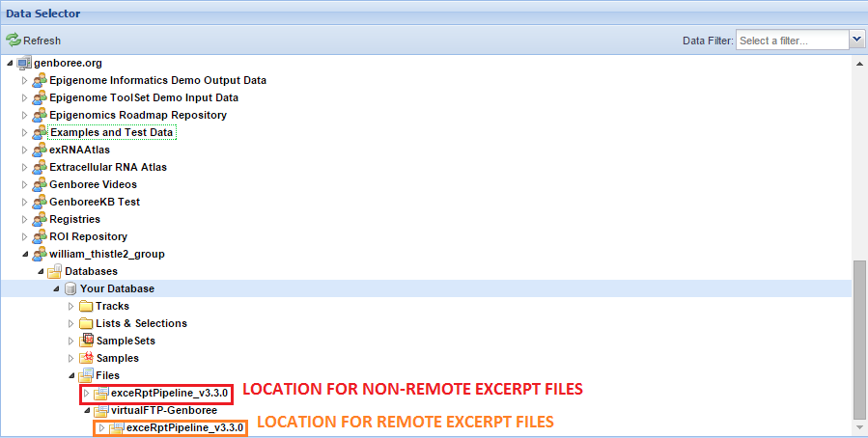
Task: Collapse the william_thistle2_group node
Action: tap(25, 254)
